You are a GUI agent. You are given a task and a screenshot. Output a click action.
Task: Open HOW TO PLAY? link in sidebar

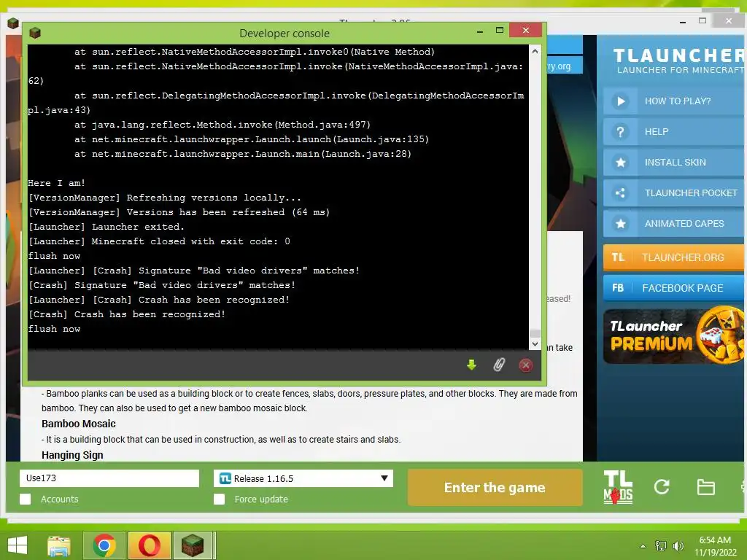(x=673, y=101)
